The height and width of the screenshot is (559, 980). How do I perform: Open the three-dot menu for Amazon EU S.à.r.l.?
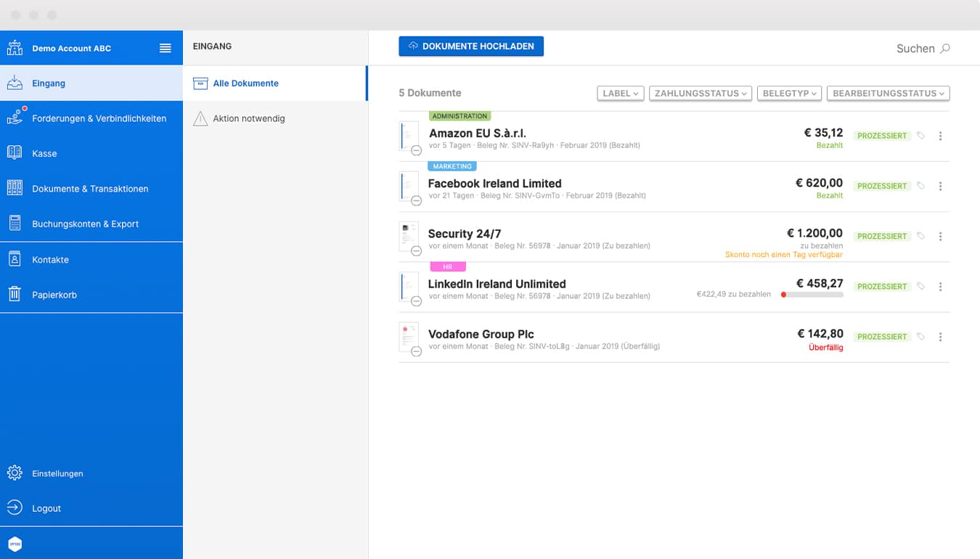pyautogui.click(x=940, y=136)
